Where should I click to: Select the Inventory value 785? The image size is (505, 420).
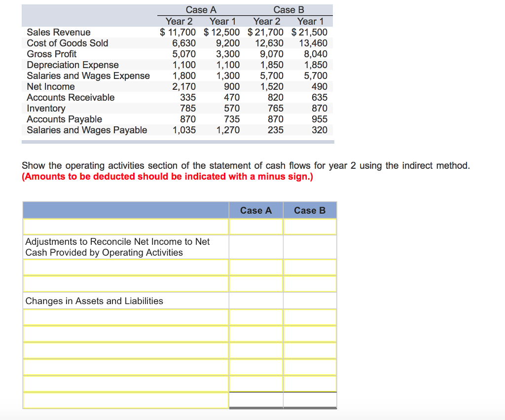(x=188, y=108)
